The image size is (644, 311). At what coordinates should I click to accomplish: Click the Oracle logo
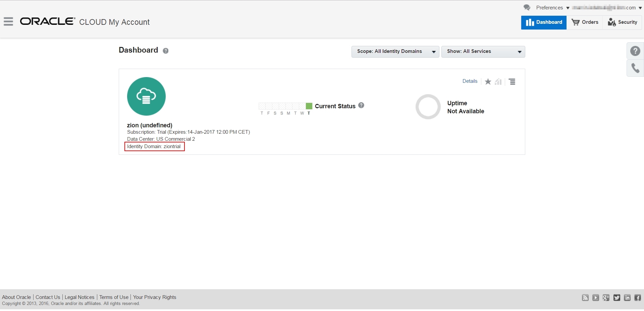tap(48, 21)
